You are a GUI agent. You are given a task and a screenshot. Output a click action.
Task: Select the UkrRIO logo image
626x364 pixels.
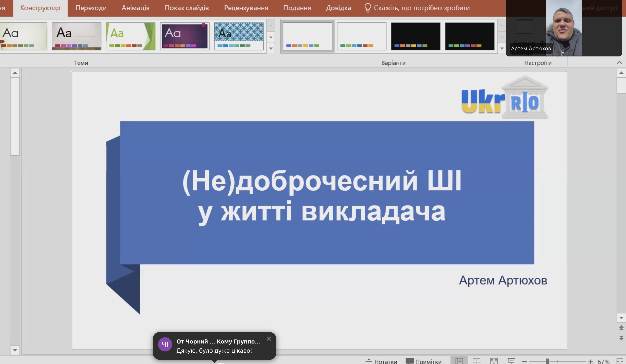pos(505,97)
